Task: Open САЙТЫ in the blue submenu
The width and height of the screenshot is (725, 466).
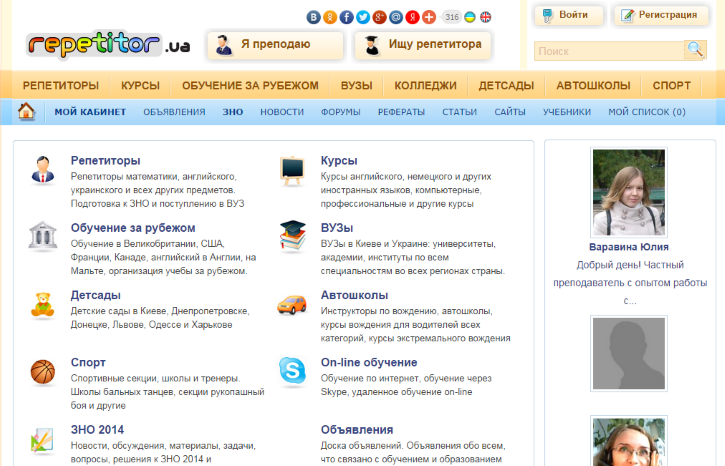Action: click(x=510, y=112)
